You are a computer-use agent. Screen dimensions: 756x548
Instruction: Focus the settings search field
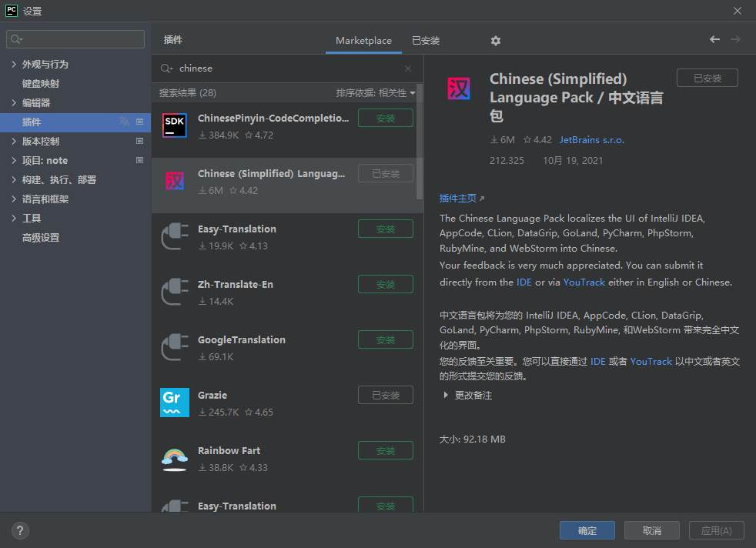(75, 39)
